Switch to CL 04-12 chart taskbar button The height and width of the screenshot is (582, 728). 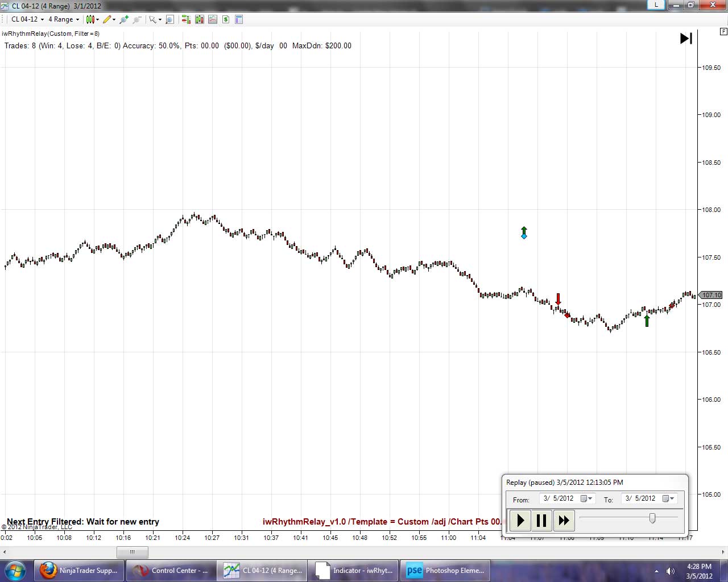click(262, 571)
